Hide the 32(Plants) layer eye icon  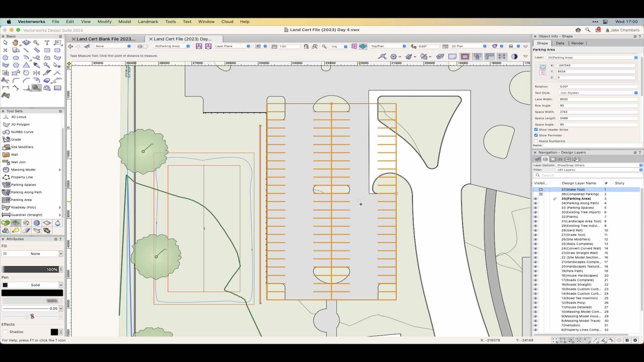pyautogui.click(x=536, y=217)
